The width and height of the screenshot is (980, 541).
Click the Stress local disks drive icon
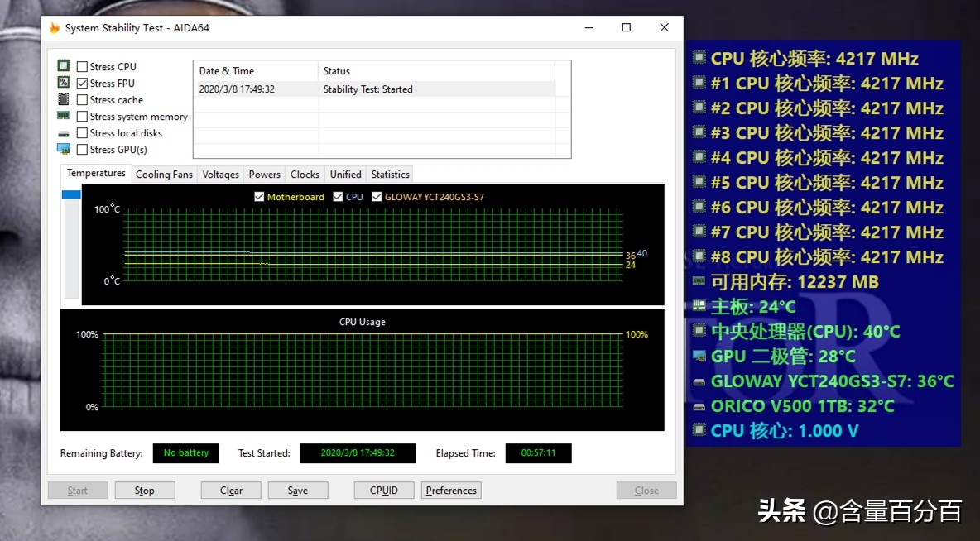63,132
